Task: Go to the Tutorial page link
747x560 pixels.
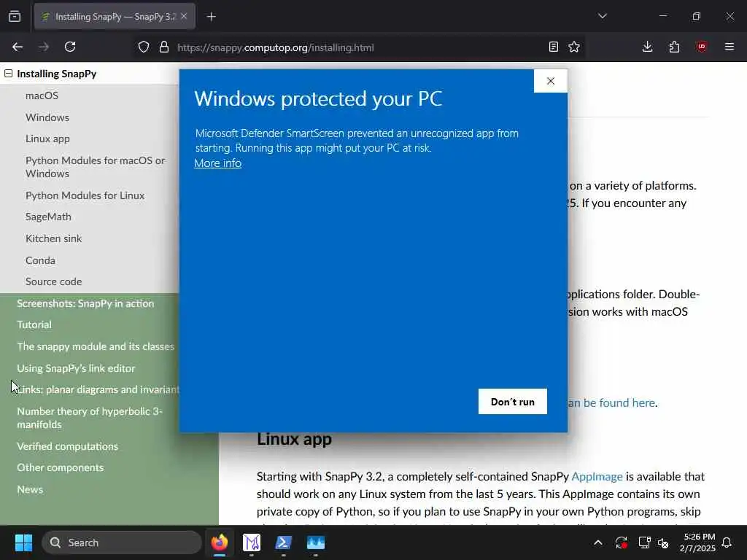Action: pos(34,324)
